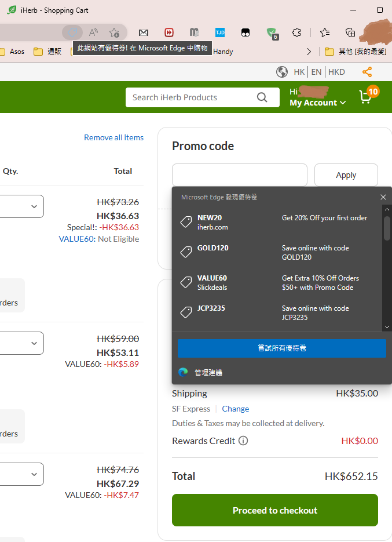Add page to favorites star icon

point(114,32)
